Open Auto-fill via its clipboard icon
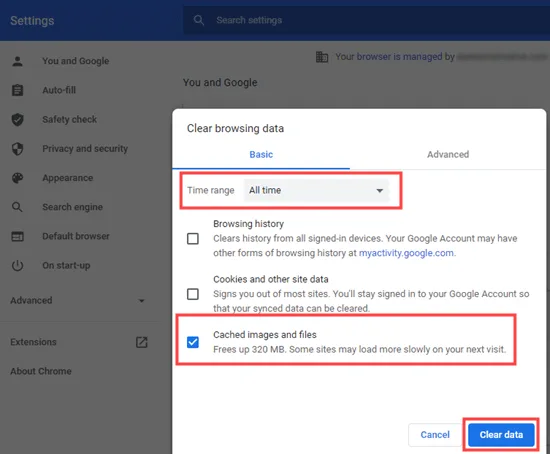Screen dimensions: 550x454 (x=17, y=90)
